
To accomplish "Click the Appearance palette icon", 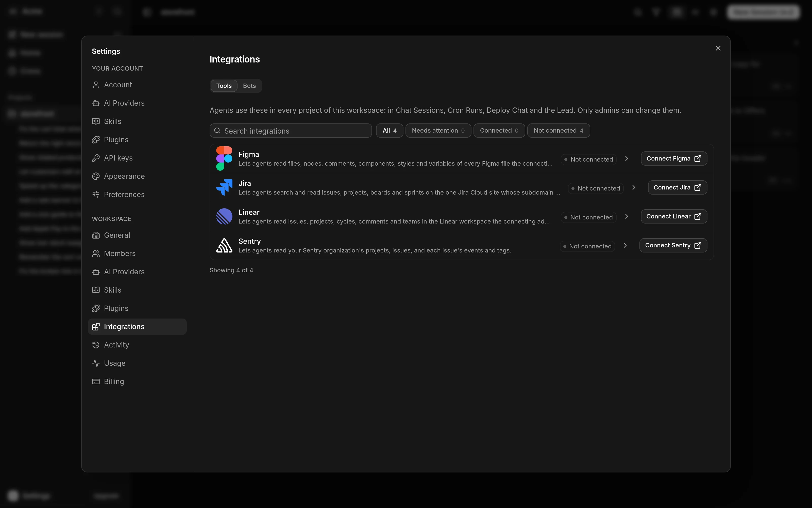I will point(96,176).
